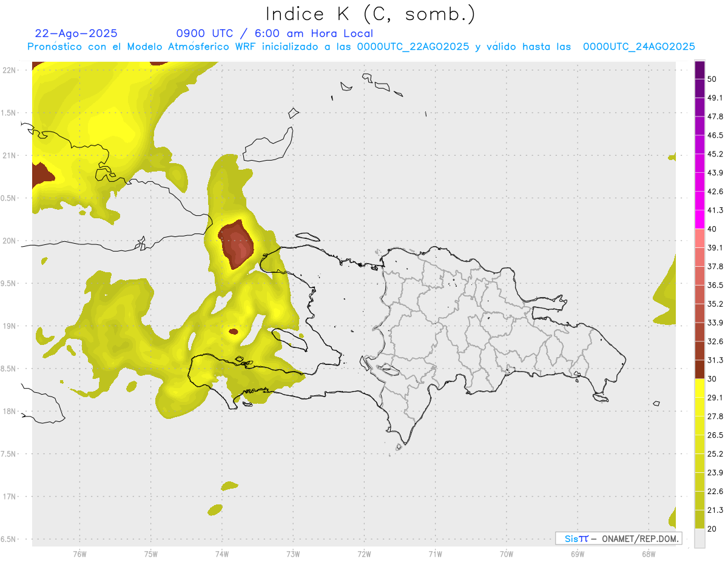Click the 'SisTT - ONAMET/REP.DOM.' credit label
728x562 pixels.
618,538
